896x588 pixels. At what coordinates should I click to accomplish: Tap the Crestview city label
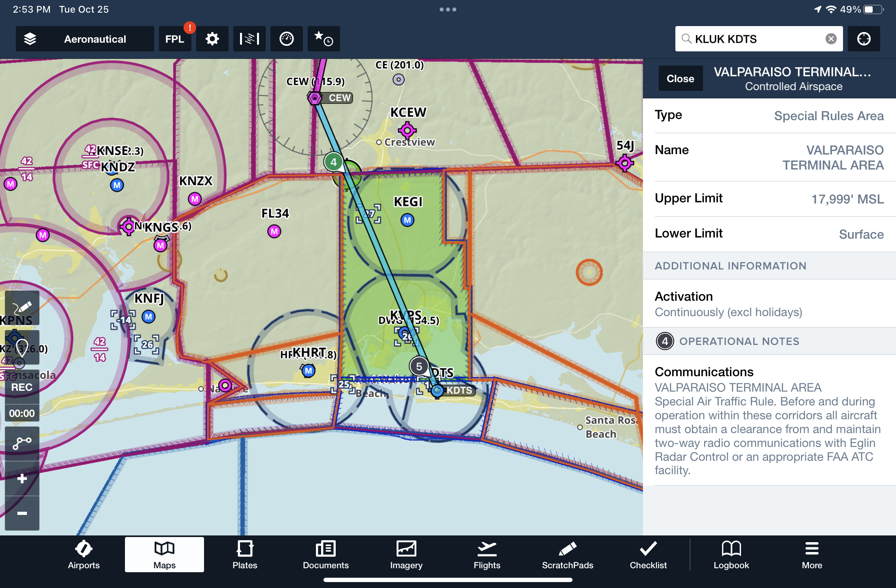pos(410,142)
